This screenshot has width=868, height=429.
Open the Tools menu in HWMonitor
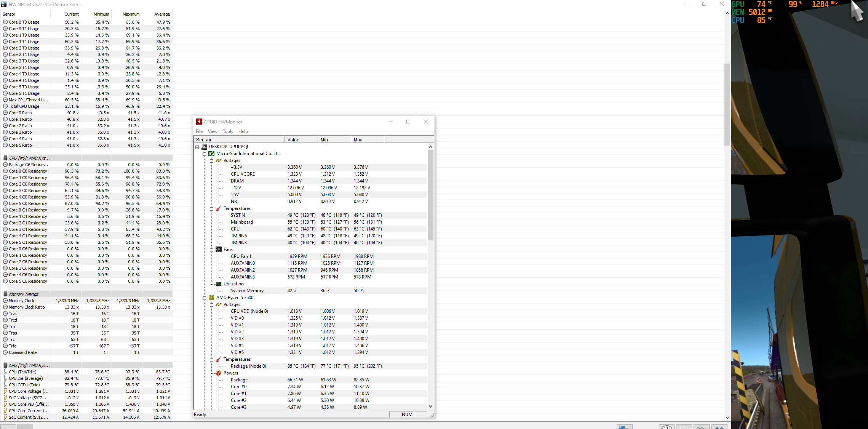(x=228, y=131)
